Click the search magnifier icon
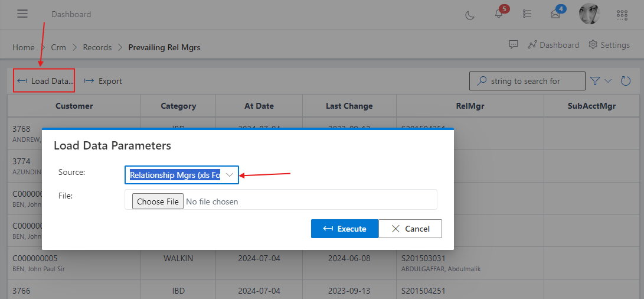Image resolution: width=644 pixels, height=299 pixels. click(x=481, y=81)
